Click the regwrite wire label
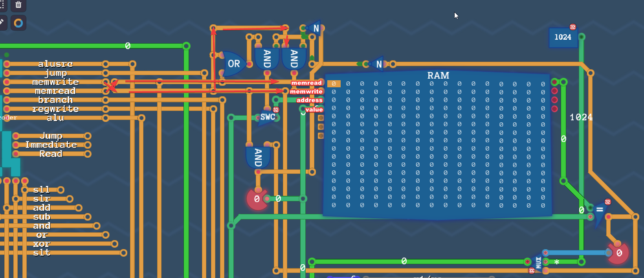Image resolution: width=644 pixels, height=278 pixels. [55, 109]
